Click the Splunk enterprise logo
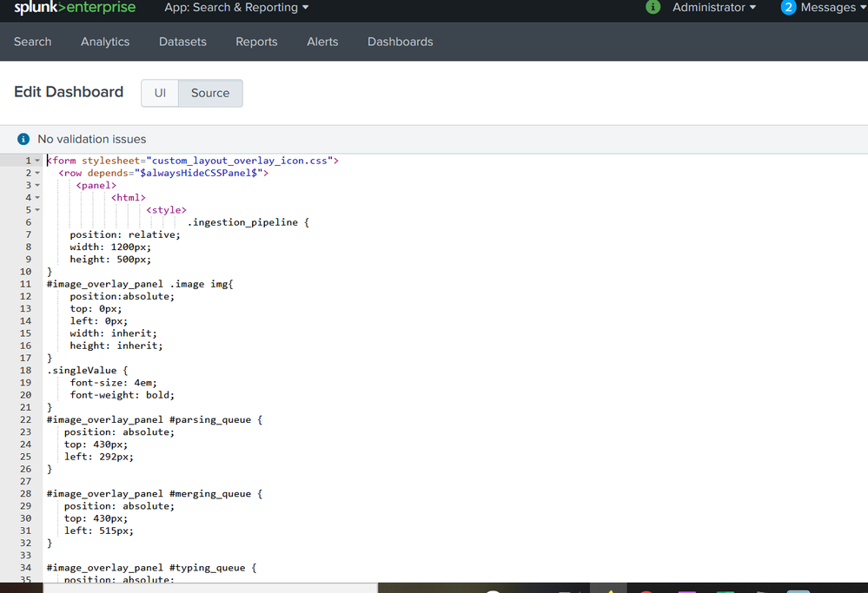This screenshot has height=593, width=868. (75, 8)
